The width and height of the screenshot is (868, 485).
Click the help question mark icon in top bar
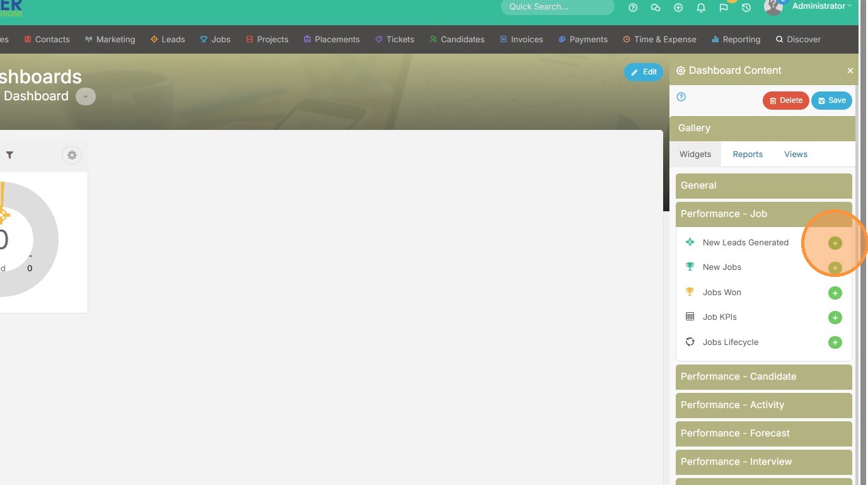633,8
